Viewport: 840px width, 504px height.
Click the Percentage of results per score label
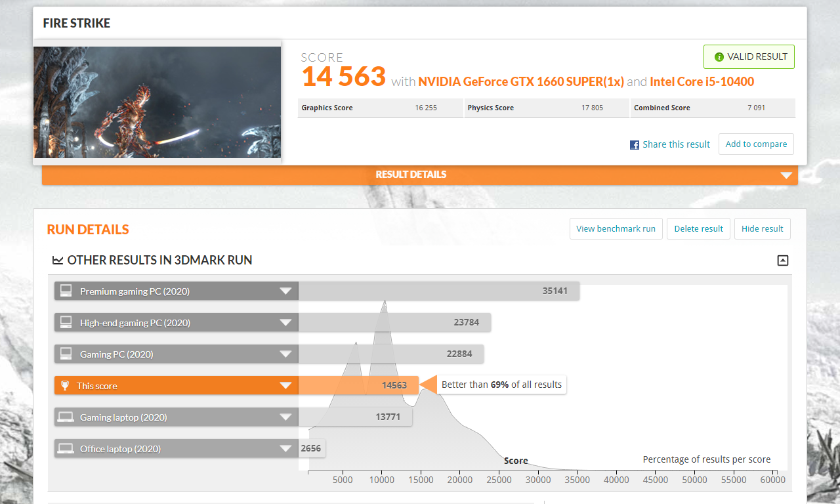[x=707, y=459]
